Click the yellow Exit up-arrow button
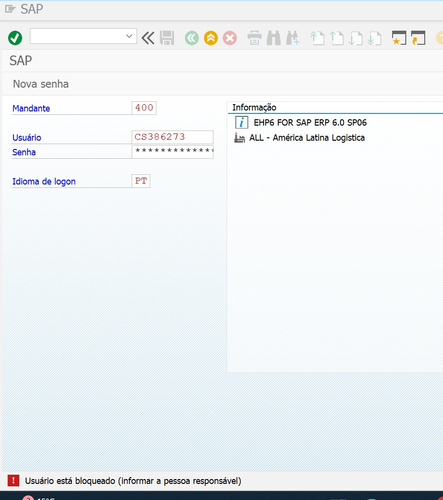The image size is (443, 500). pos(211,38)
